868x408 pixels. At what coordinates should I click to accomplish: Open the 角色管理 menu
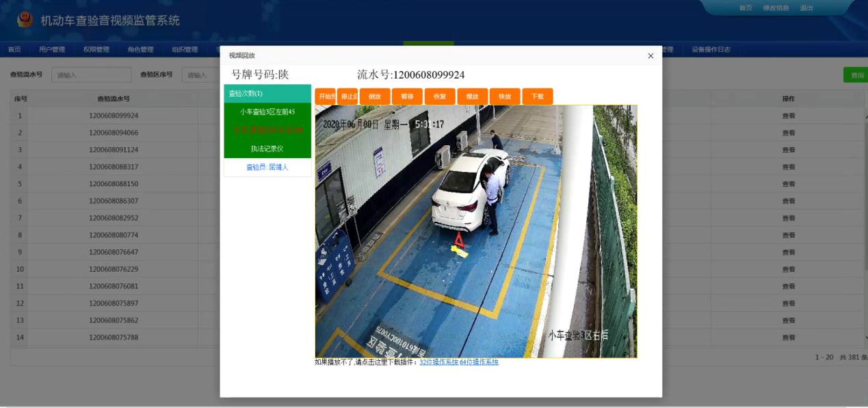pyautogui.click(x=140, y=49)
